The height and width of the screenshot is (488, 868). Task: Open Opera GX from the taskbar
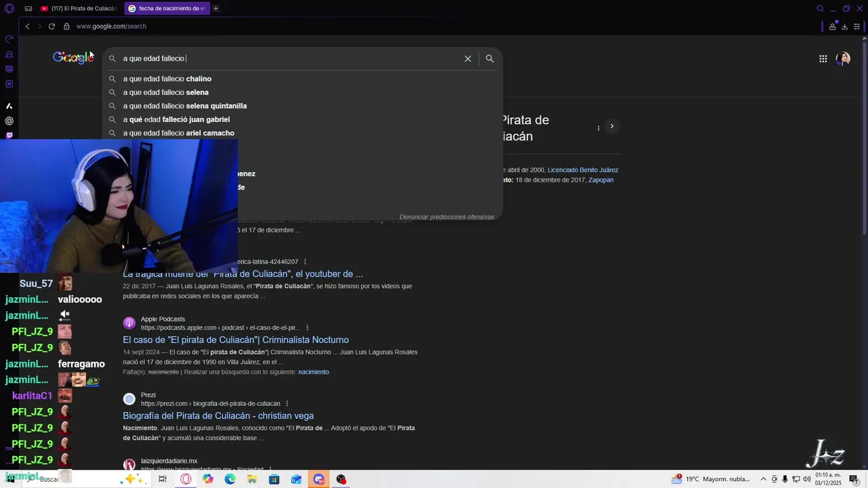coord(186,479)
